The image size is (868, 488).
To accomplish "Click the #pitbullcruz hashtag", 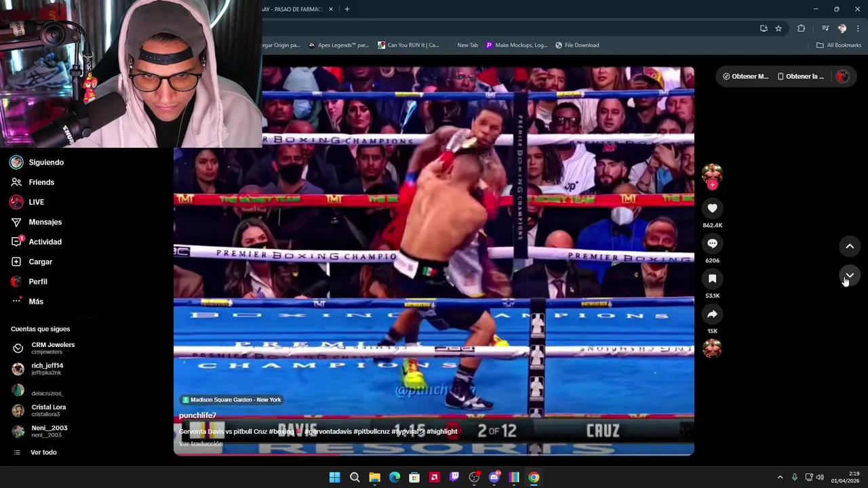I will [x=372, y=431].
